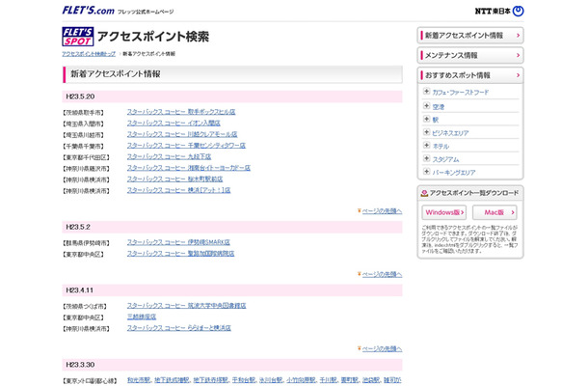Download the Mac版 access point list
Screen dimensions: 588x386
[494, 212]
